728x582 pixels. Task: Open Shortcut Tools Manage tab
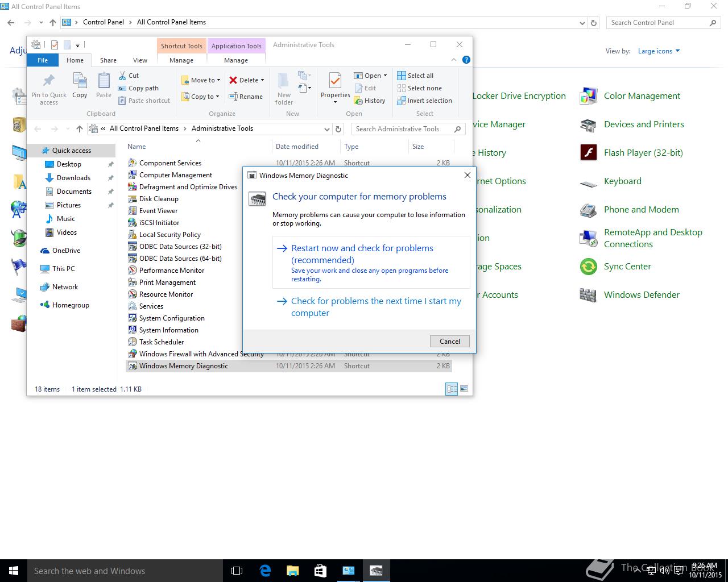tap(181, 60)
